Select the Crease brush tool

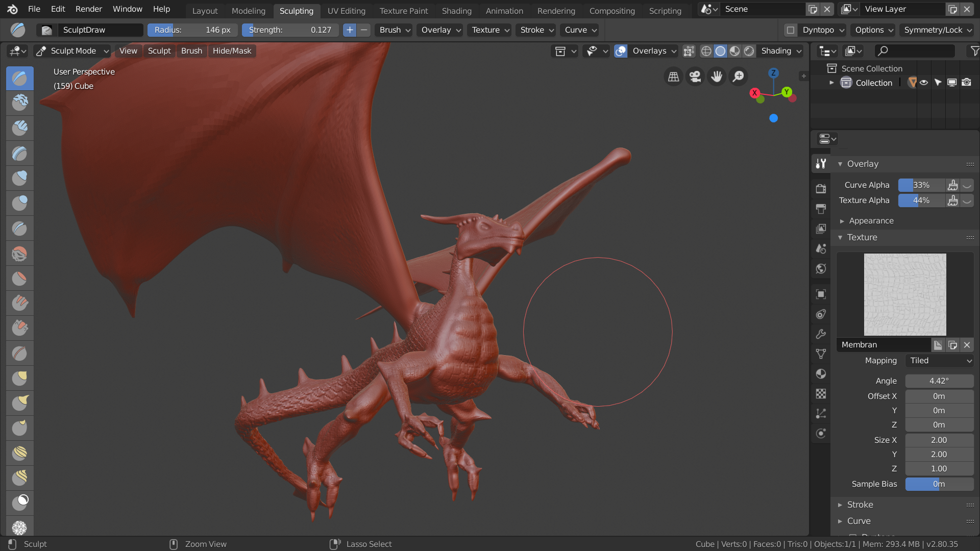click(19, 228)
